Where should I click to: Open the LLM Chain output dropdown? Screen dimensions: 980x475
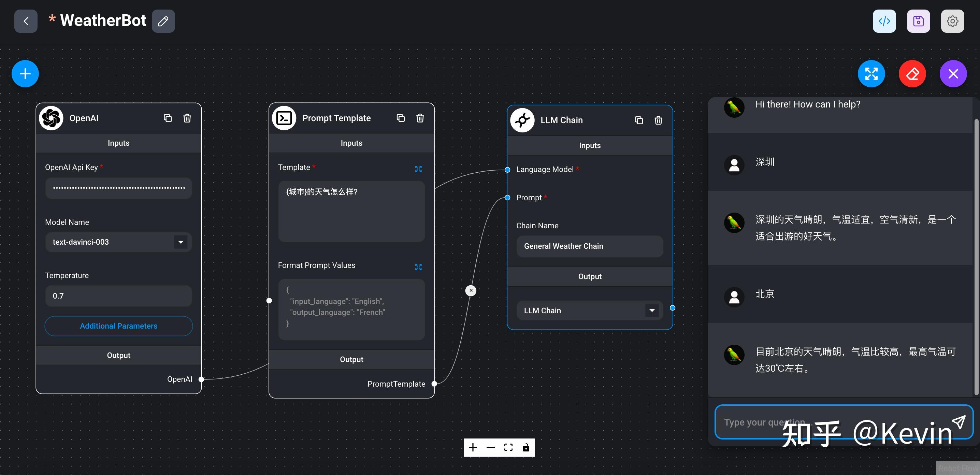(x=651, y=310)
